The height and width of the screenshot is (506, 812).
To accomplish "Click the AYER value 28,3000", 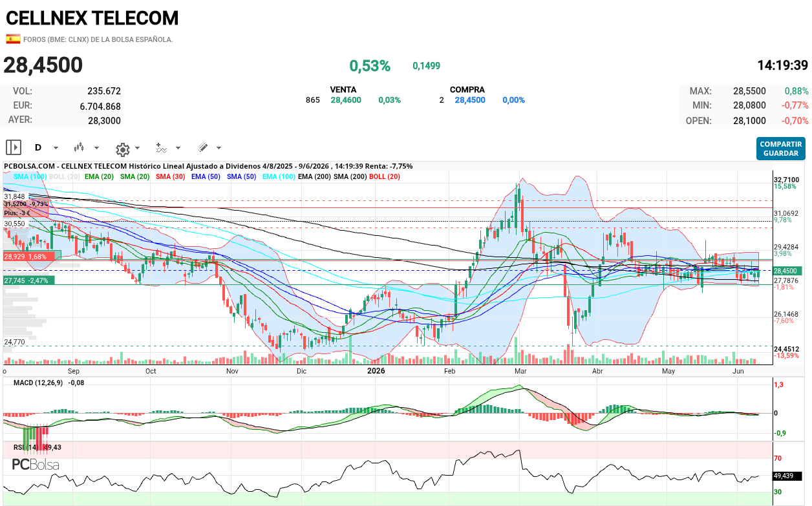I will click(104, 120).
